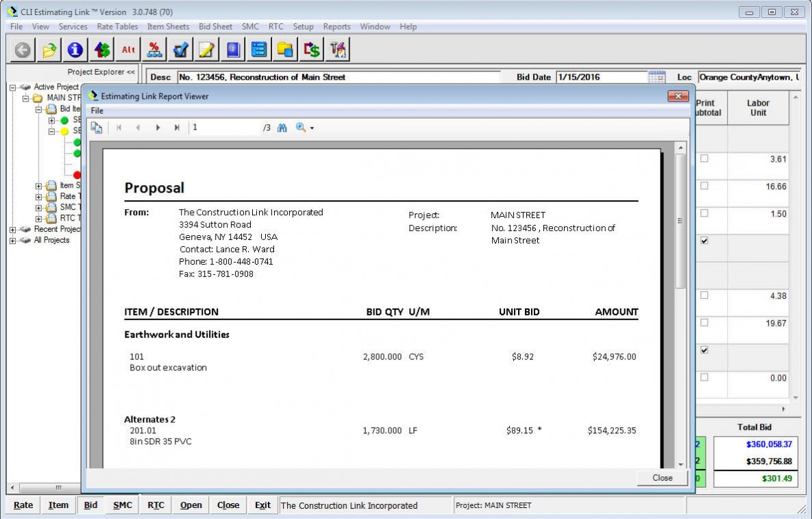This screenshot has width=812, height=519.
Task: Open project using the yellow folder arrow icon
Action: (49, 50)
